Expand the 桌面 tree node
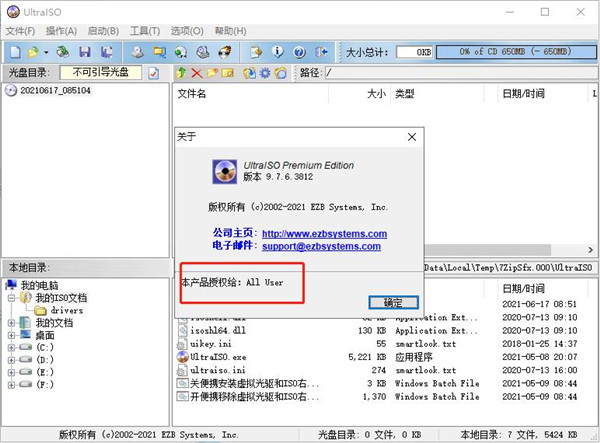This screenshot has height=443, width=600. pos(11,336)
